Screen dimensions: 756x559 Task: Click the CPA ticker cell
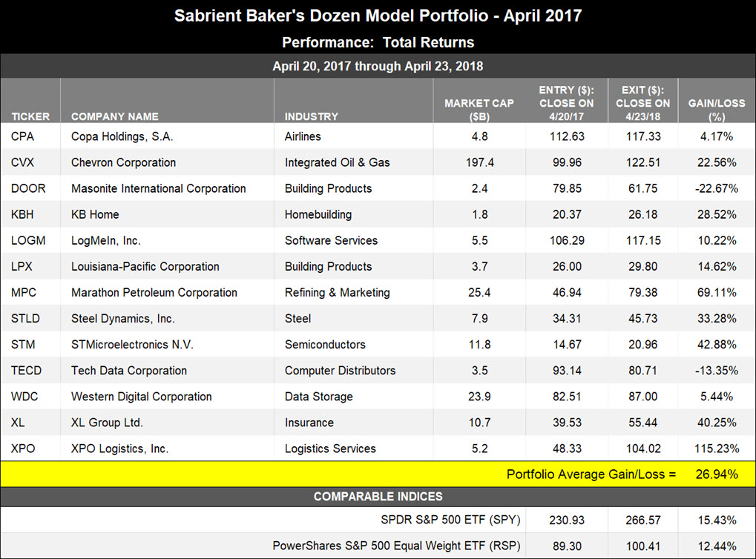point(23,136)
